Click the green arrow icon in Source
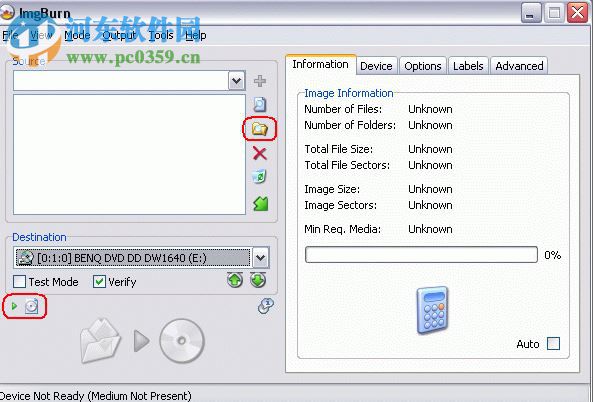 click(260, 204)
